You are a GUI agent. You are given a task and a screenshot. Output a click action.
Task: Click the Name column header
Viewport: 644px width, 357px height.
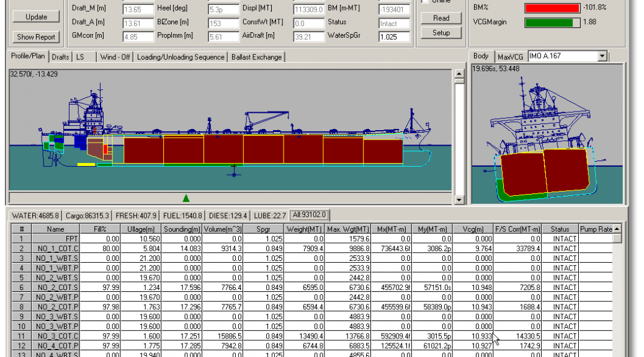pos(55,229)
